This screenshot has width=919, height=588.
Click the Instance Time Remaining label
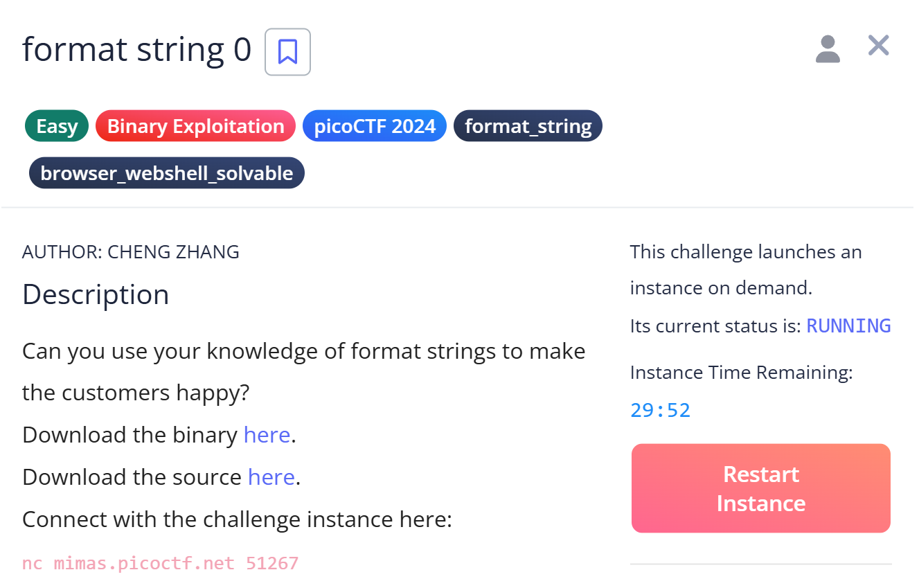741,373
